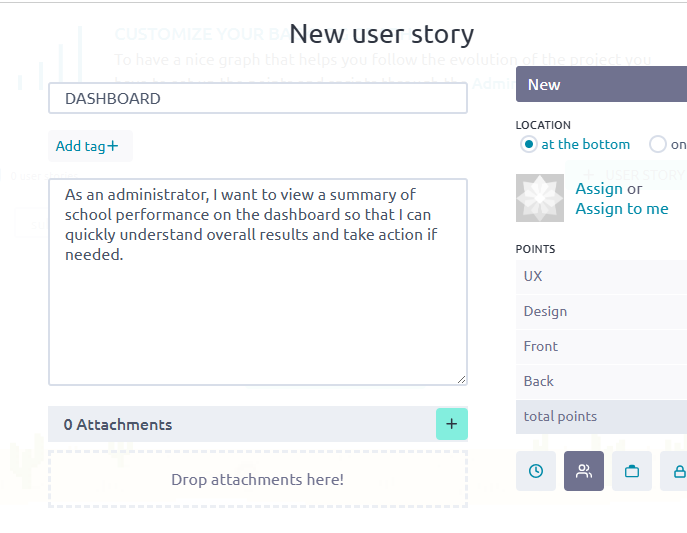Click the 'Assign to me' link
This screenshot has height=533, width=687.
pos(622,209)
